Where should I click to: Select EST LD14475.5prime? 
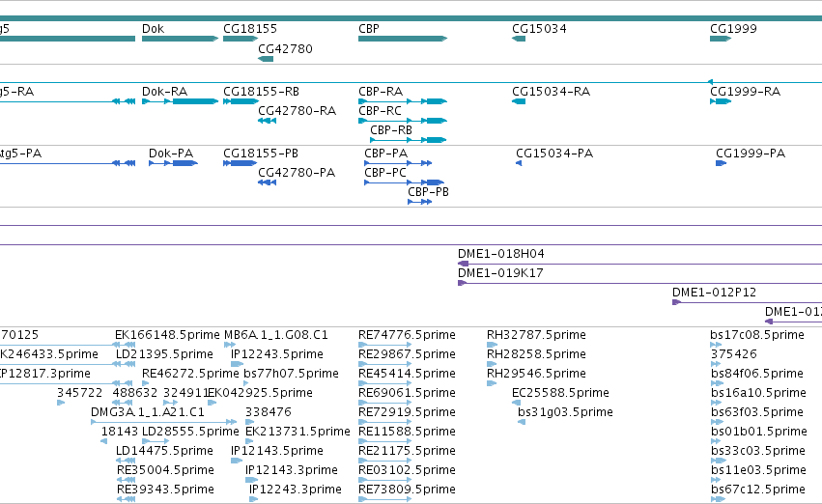[x=164, y=451]
